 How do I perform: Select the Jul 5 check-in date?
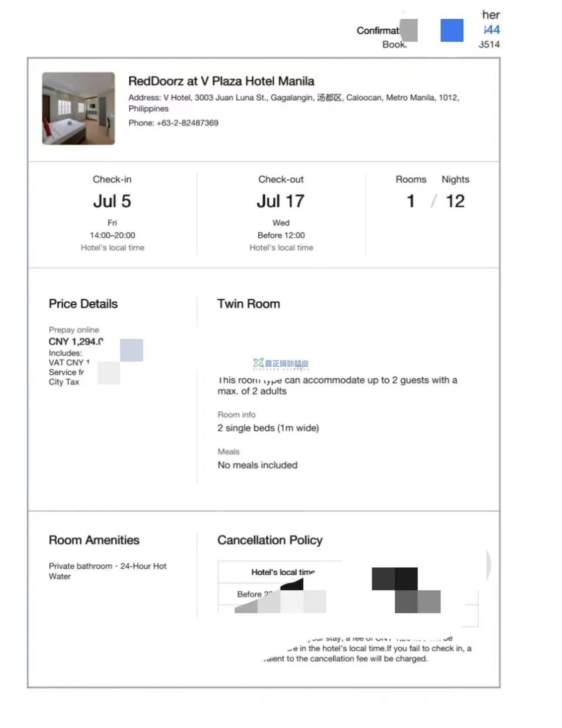point(112,201)
